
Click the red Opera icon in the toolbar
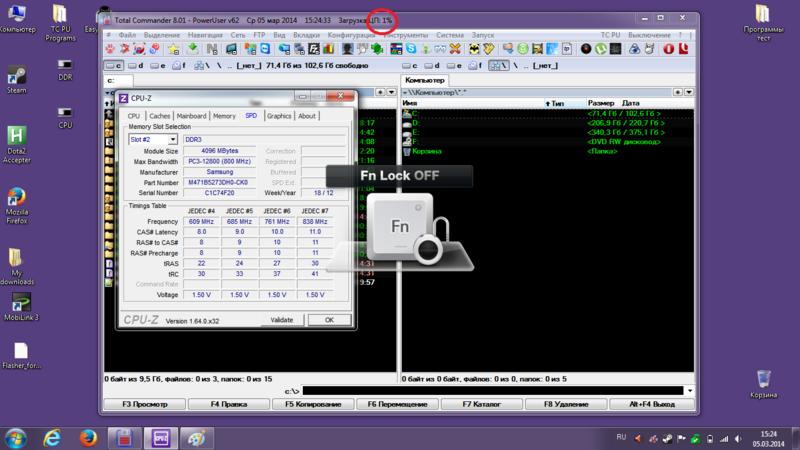tap(669, 49)
